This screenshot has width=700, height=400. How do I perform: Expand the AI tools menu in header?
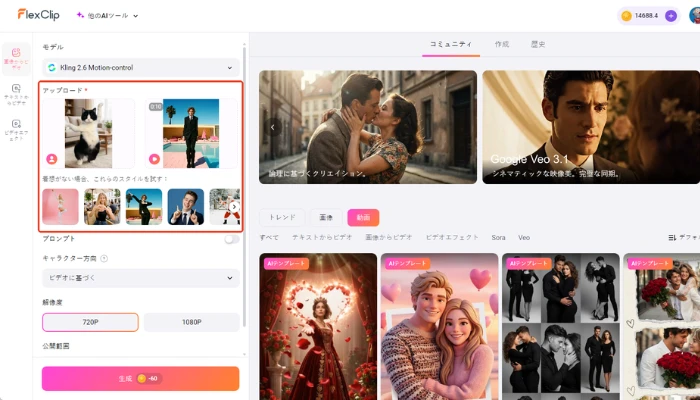pos(107,16)
